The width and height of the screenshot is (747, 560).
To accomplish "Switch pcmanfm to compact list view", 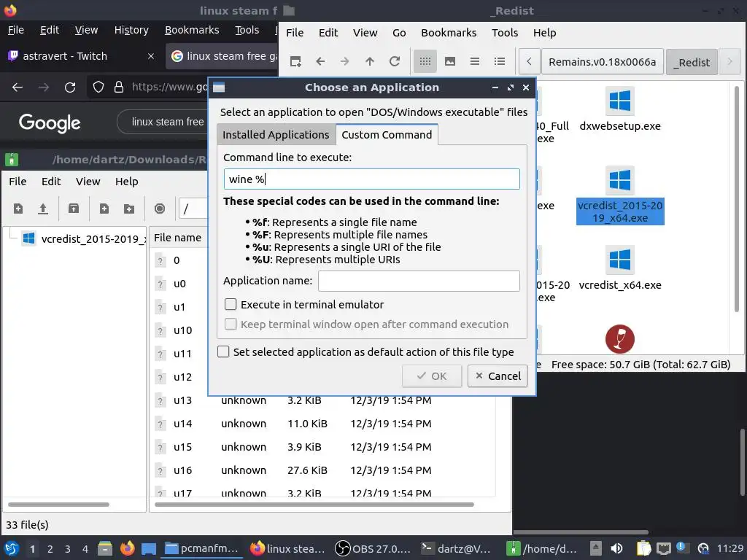I will click(474, 61).
